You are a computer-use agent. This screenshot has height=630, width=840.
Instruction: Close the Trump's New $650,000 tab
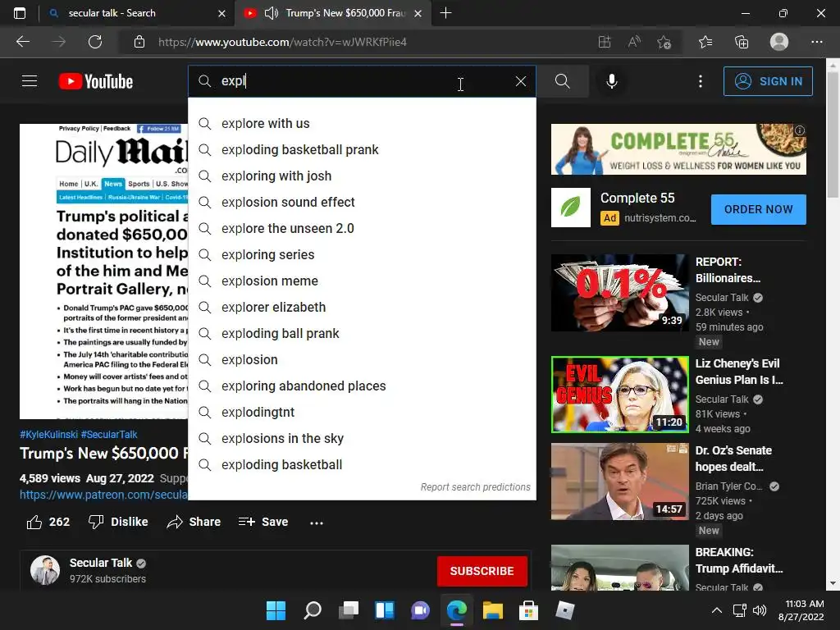click(x=418, y=13)
